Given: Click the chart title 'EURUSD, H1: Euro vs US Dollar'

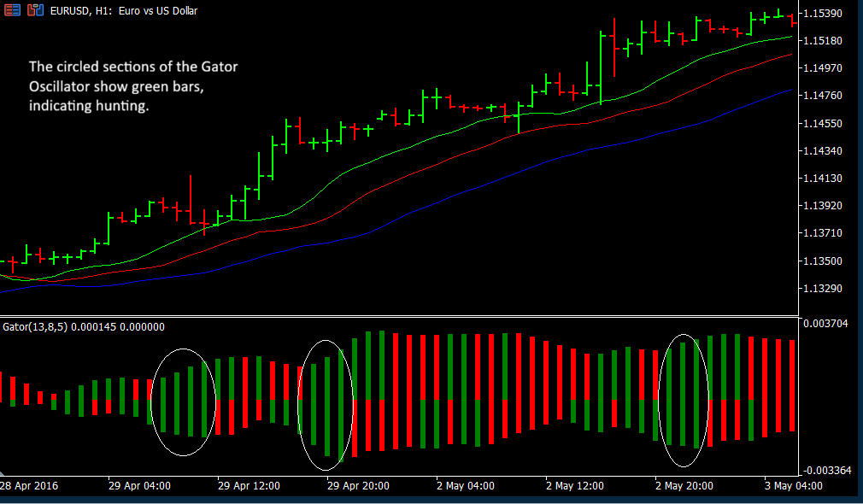Looking at the screenshot, I should point(124,11).
